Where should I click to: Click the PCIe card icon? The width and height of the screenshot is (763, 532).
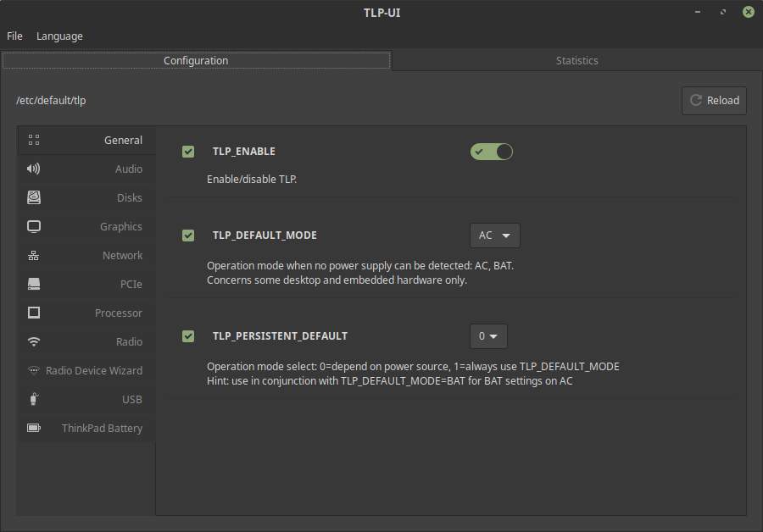click(34, 284)
